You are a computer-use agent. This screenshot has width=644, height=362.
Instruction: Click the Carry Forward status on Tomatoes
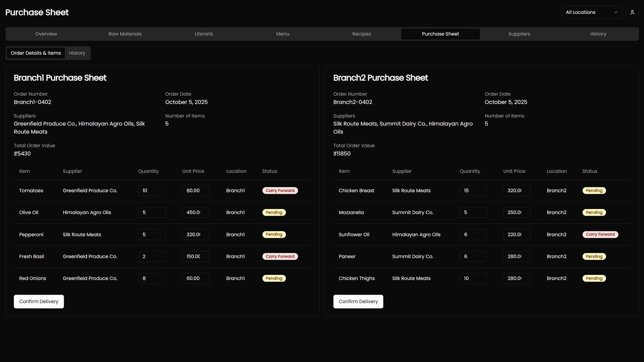click(280, 190)
